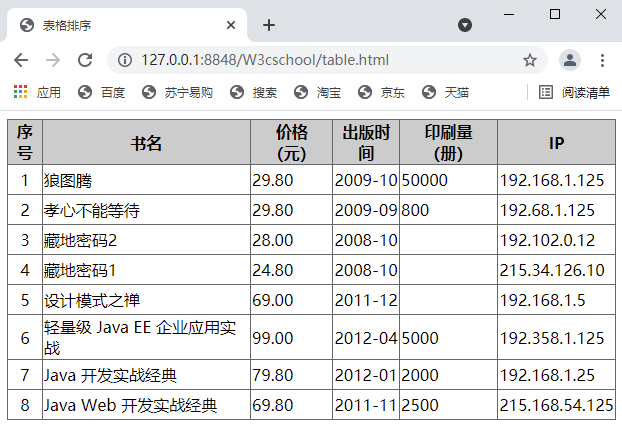Open the apps grid shortcut
622x432 pixels.
point(20,92)
